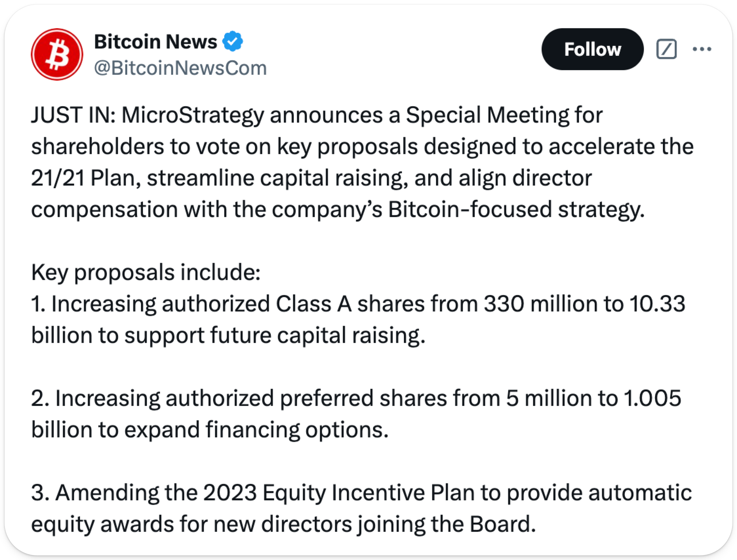Click the 'Key proposals include:' line
This screenshot has height=560, width=737.
[146, 272]
